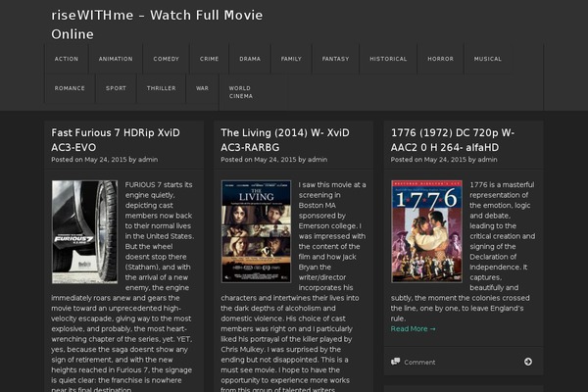Screen dimensions: 588x392
Task: Click May 24, 2015 date under The Living
Action: (275, 160)
